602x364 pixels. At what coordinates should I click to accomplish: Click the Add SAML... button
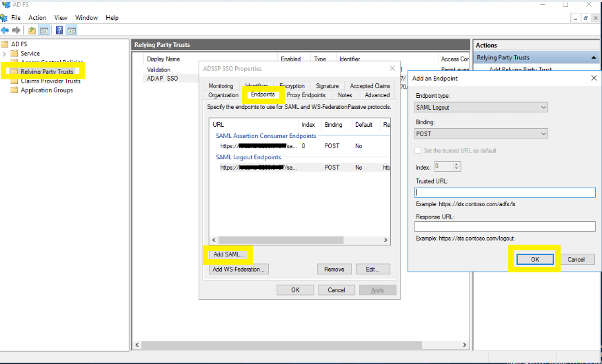coord(228,254)
